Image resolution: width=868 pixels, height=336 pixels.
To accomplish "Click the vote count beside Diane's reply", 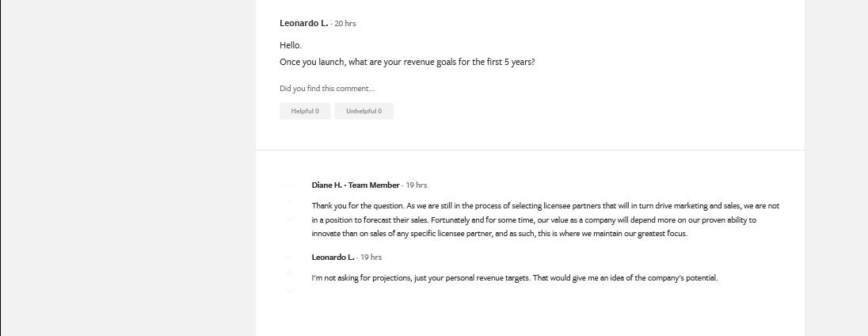I will point(288,202).
